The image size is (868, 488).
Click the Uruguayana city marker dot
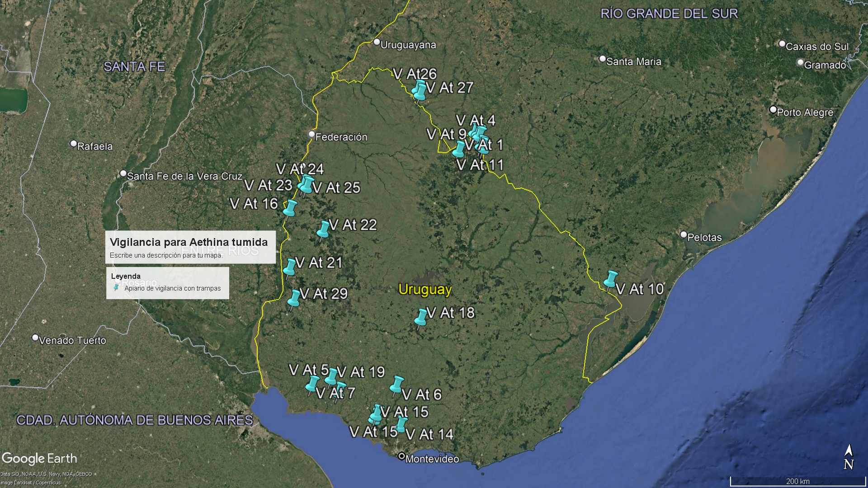point(377,42)
